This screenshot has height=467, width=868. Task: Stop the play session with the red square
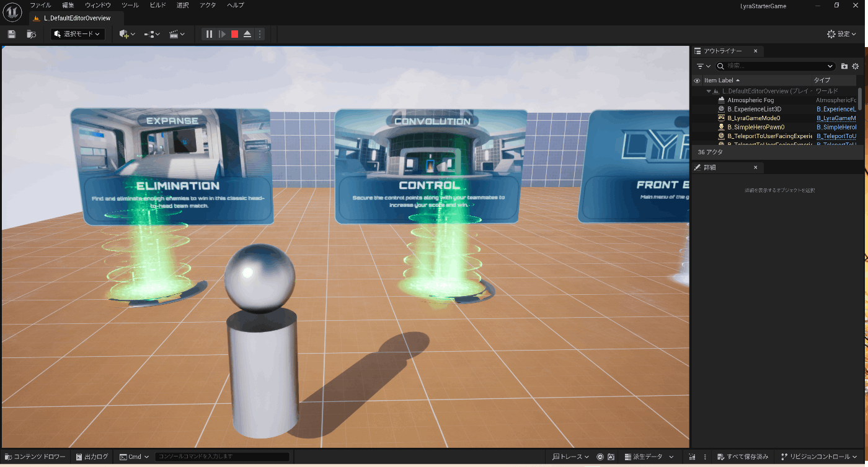click(234, 34)
